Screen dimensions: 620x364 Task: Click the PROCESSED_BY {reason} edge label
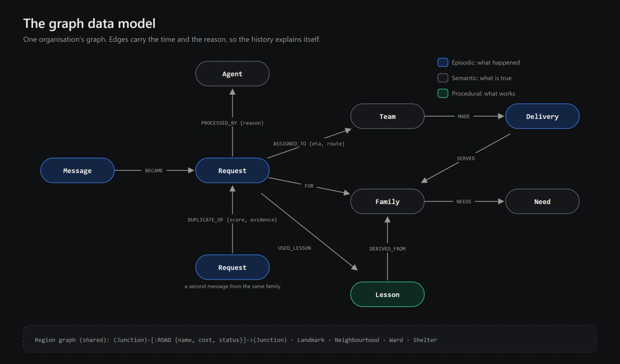[x=232, y=123]
